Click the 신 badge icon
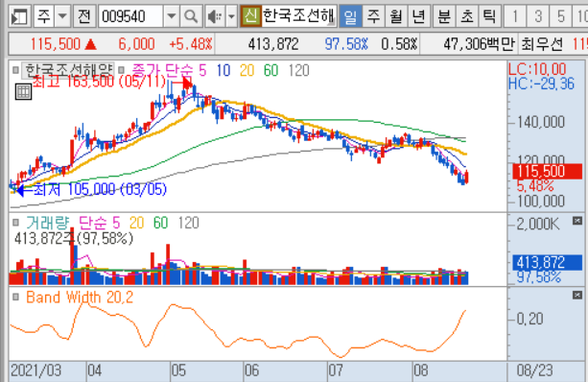Viewport: 588px width, 382px height. click(250, 16)
